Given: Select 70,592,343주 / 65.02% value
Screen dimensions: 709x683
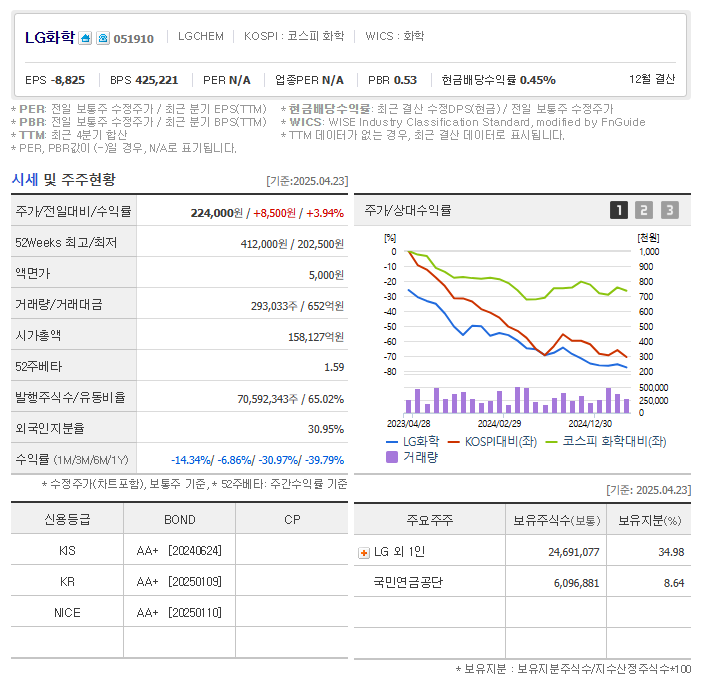Looking at the screenshot, I should click(291, 399).
